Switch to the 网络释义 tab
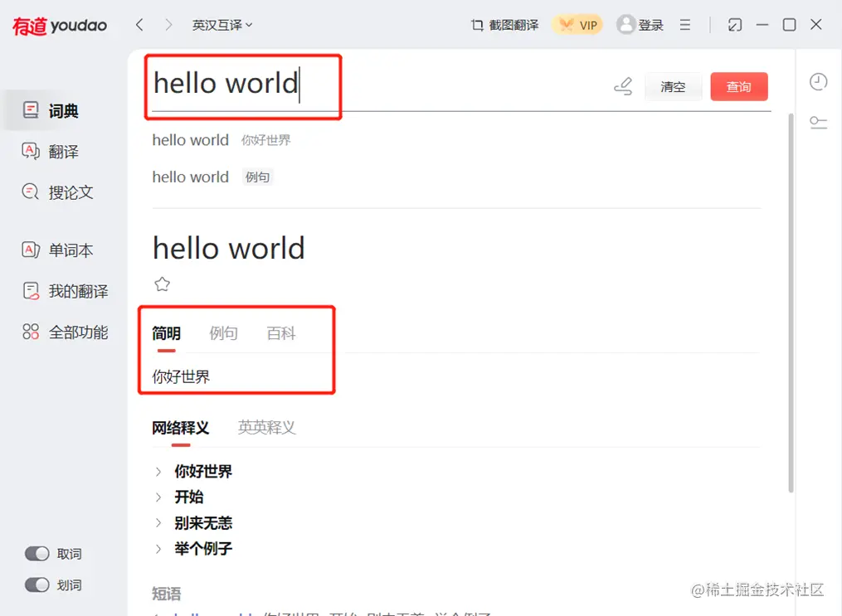Image resolution: width=842 pixels, height=616 pixels. 181,428
